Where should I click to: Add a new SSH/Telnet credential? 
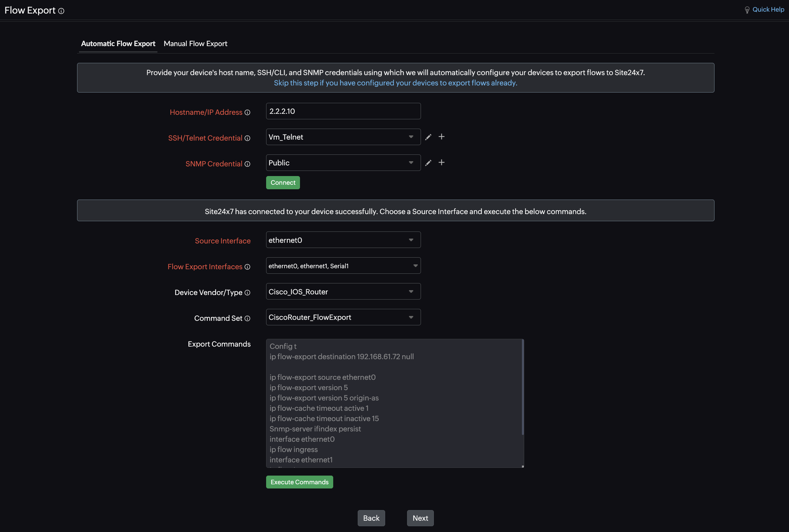[442, 136]
